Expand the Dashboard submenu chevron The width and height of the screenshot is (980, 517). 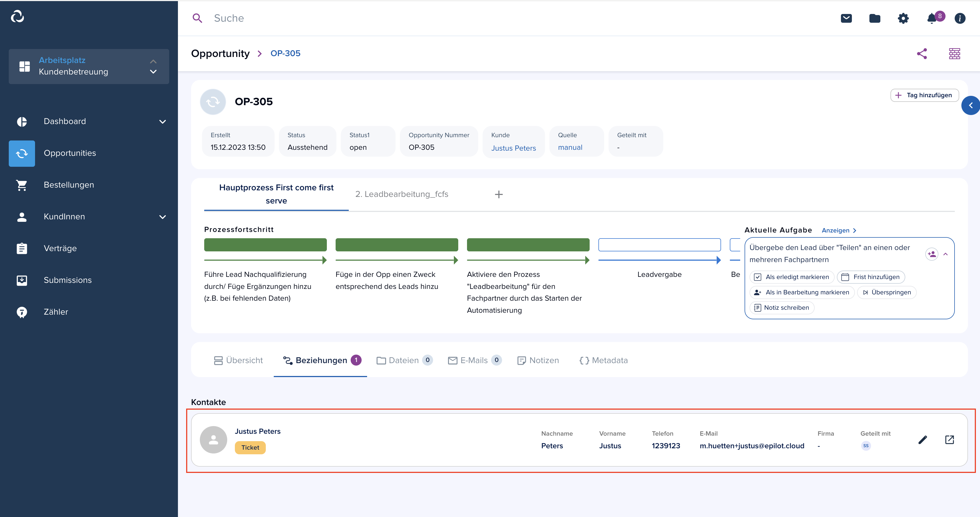coord(162,122)
